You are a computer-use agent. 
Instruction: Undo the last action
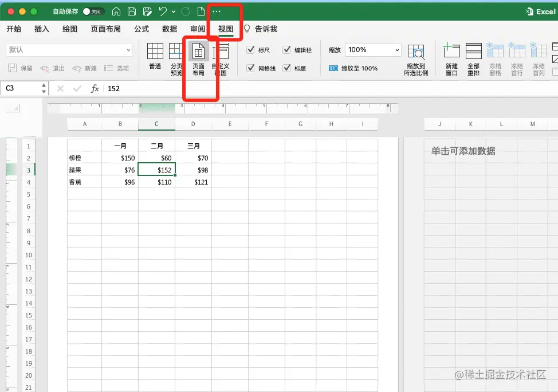pos(163,11)
